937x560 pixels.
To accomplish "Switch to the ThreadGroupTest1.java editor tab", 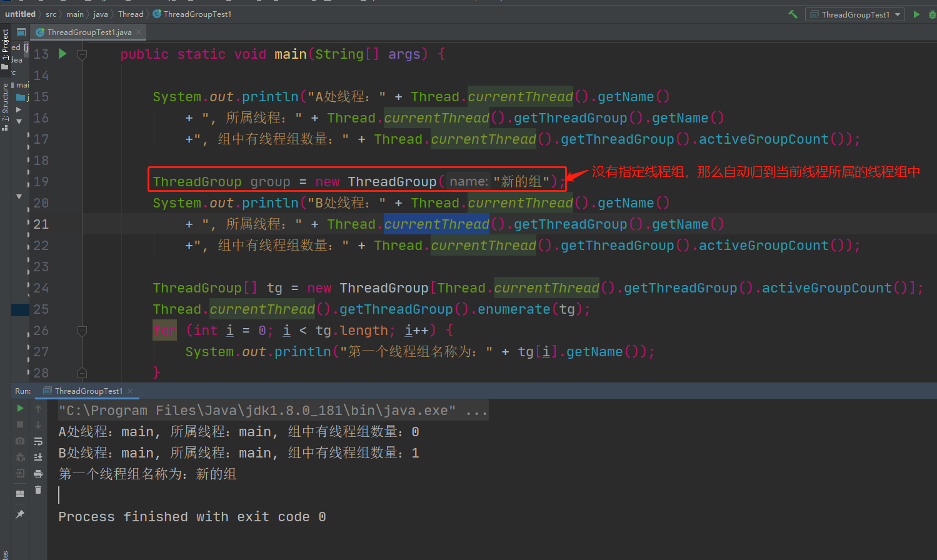I will [89, 32].
